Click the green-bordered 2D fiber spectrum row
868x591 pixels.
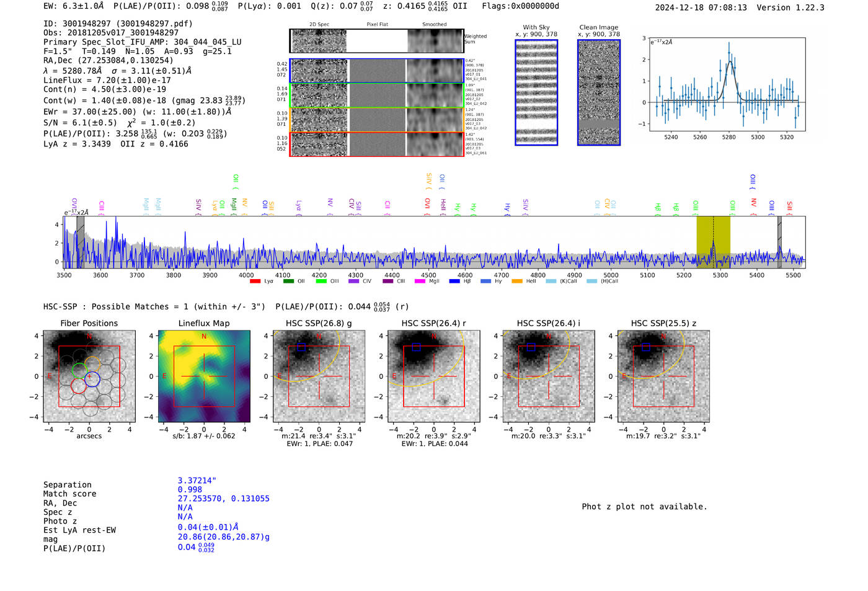pyautogui.click(x=376, y=96)
